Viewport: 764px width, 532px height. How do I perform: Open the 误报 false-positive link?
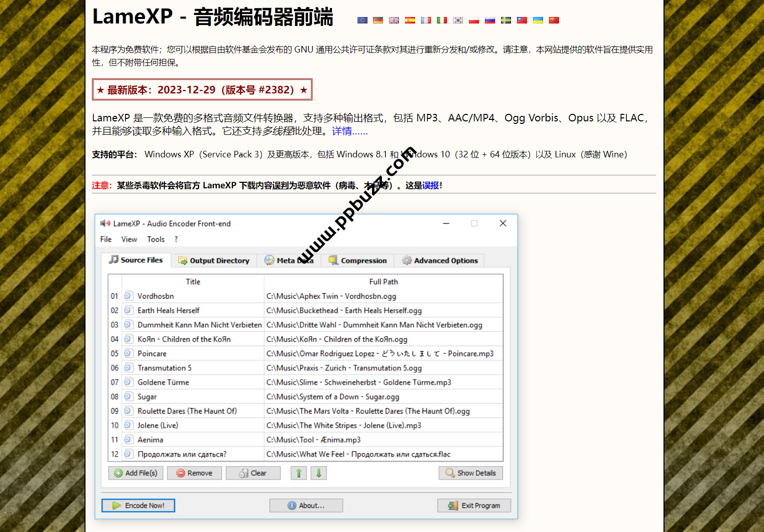click(430, 185)
